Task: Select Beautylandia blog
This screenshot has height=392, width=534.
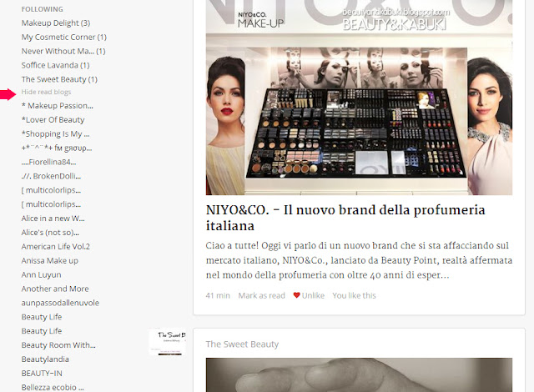Action: click(45, 359)
